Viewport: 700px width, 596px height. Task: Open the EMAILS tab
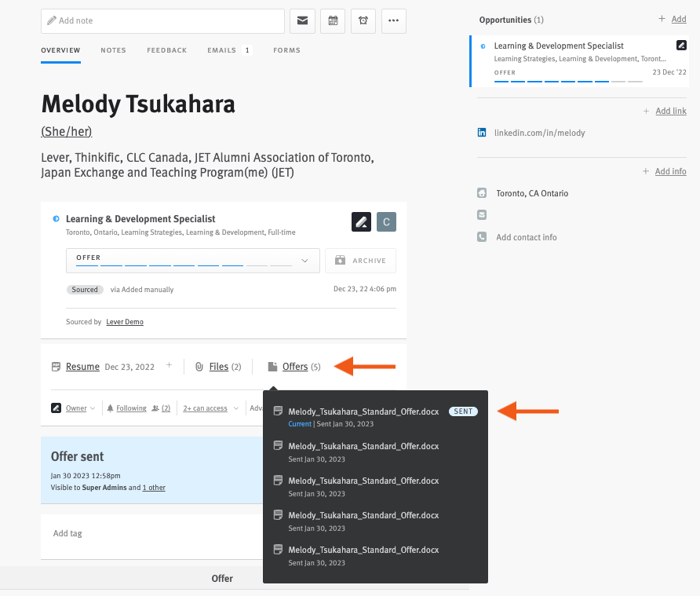tap(221, 49)
